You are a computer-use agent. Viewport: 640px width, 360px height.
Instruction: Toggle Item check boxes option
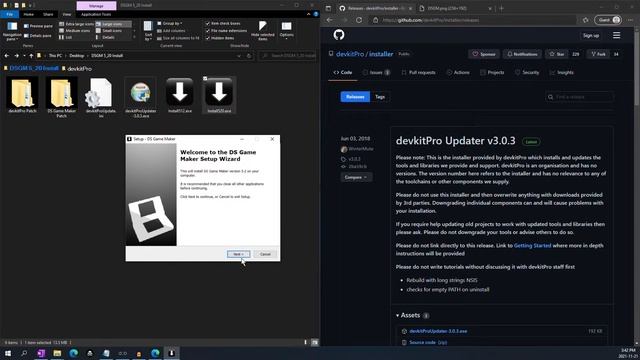pos(223,24)
